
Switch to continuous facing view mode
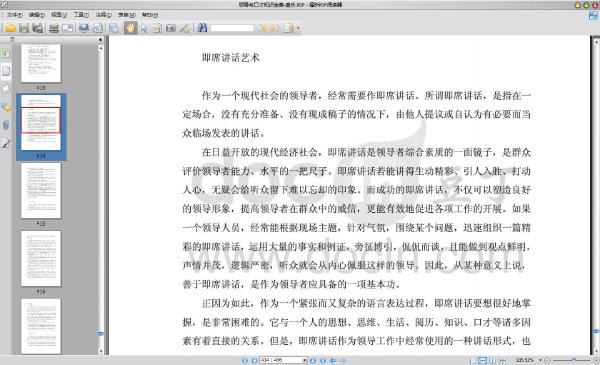click(502, 360)
